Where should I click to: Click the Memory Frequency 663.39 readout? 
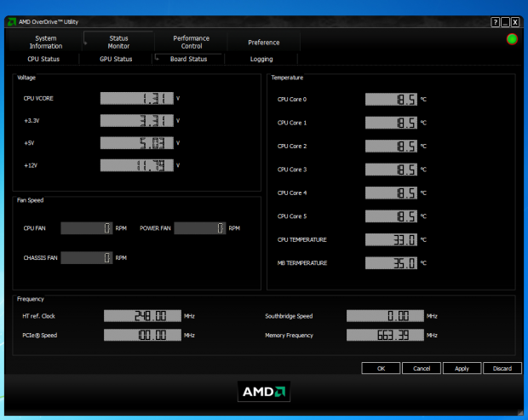tap(385, 335)
